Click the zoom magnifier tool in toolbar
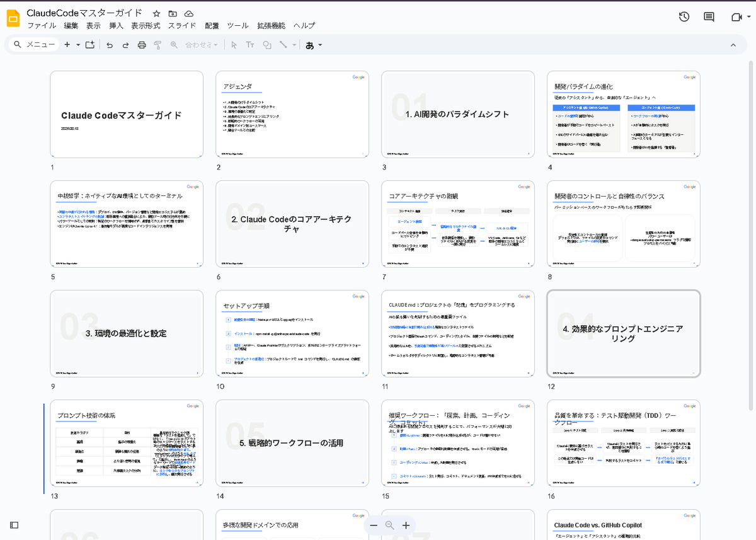The height and width of the screenshot is (540, 756). (174, 45)
